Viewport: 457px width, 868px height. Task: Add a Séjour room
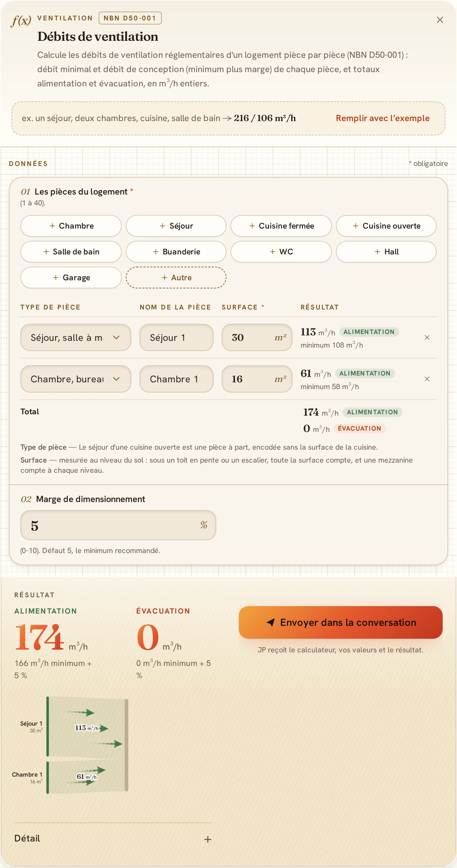coord(176,226)
